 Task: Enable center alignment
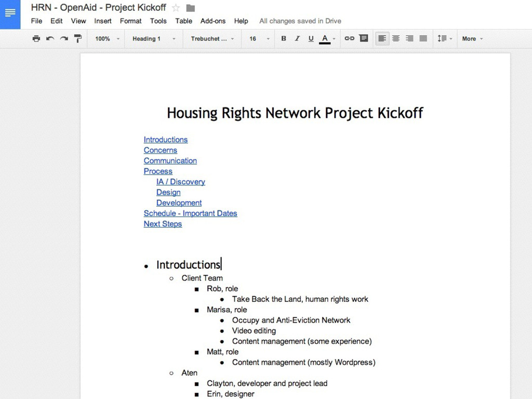(x=396, y=38)
